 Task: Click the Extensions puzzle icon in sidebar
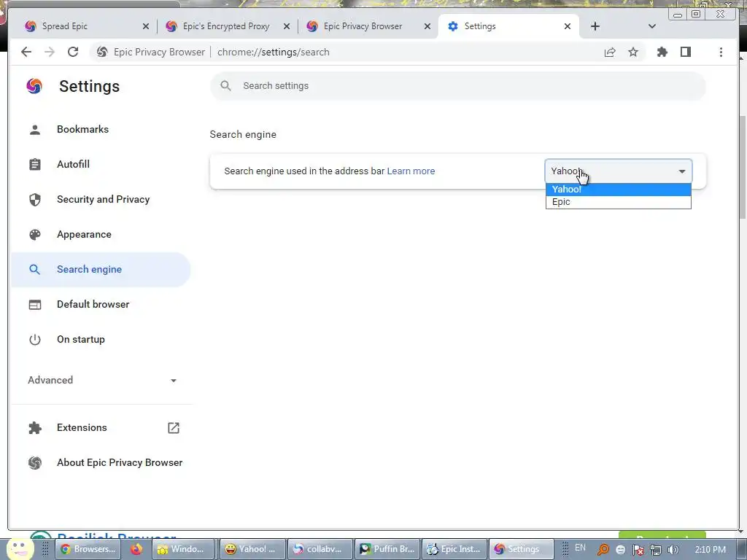coord(35,427)
